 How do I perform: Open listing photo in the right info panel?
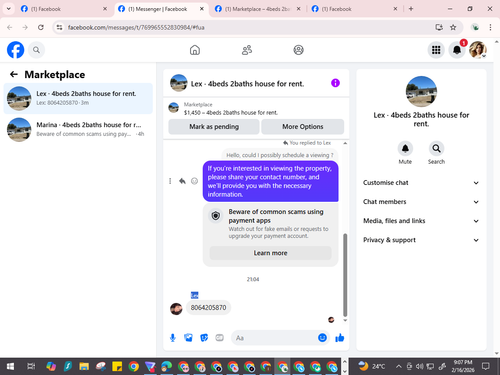tap(421, 91)
